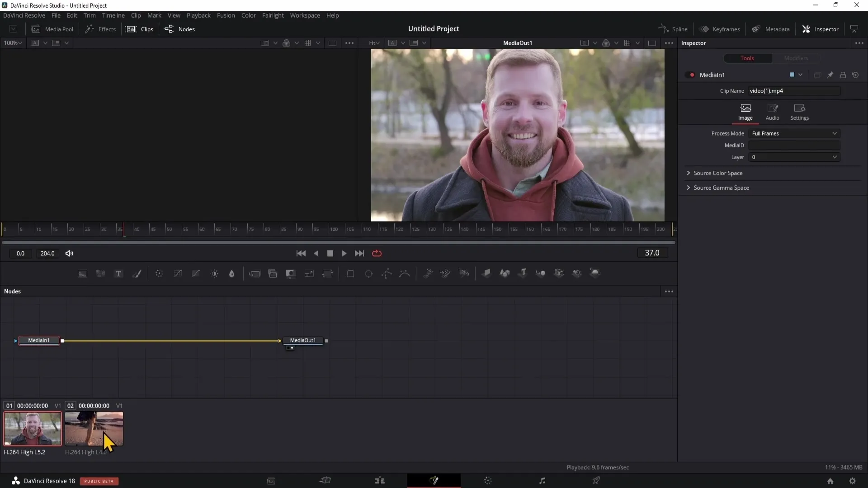Open the Process Mode dropdown
The height and width of the screenshot is (488, 868).
click(794, 133)
